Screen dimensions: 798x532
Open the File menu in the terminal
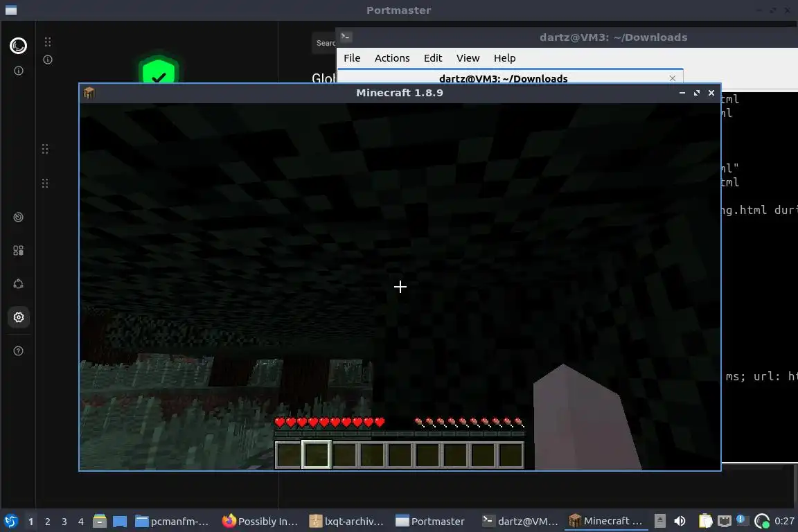point(352,58)
